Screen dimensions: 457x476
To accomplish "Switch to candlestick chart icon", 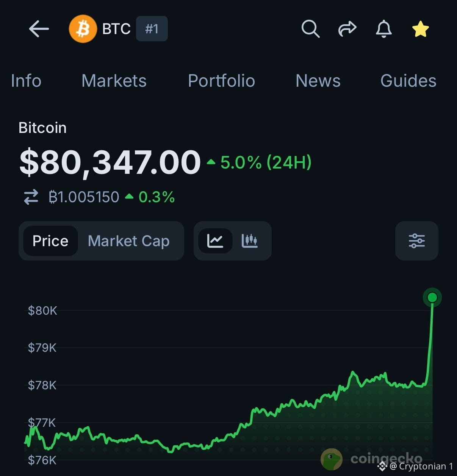I will [250, 241].
